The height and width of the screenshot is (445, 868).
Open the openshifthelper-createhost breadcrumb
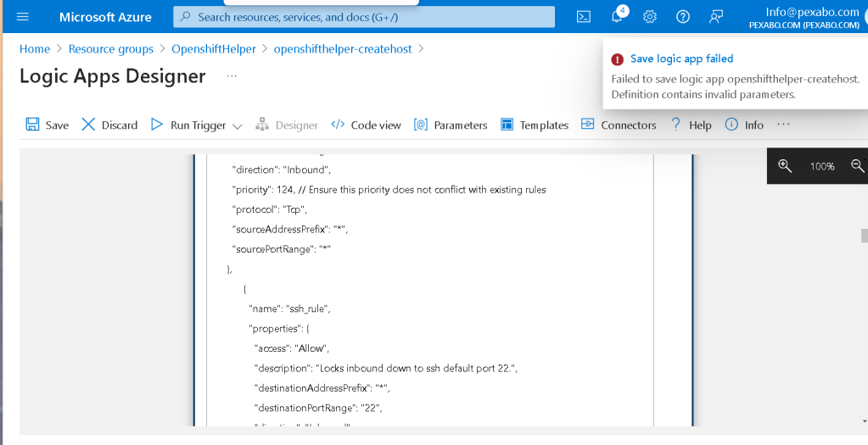pyautogui.click(x=343, y=48)
